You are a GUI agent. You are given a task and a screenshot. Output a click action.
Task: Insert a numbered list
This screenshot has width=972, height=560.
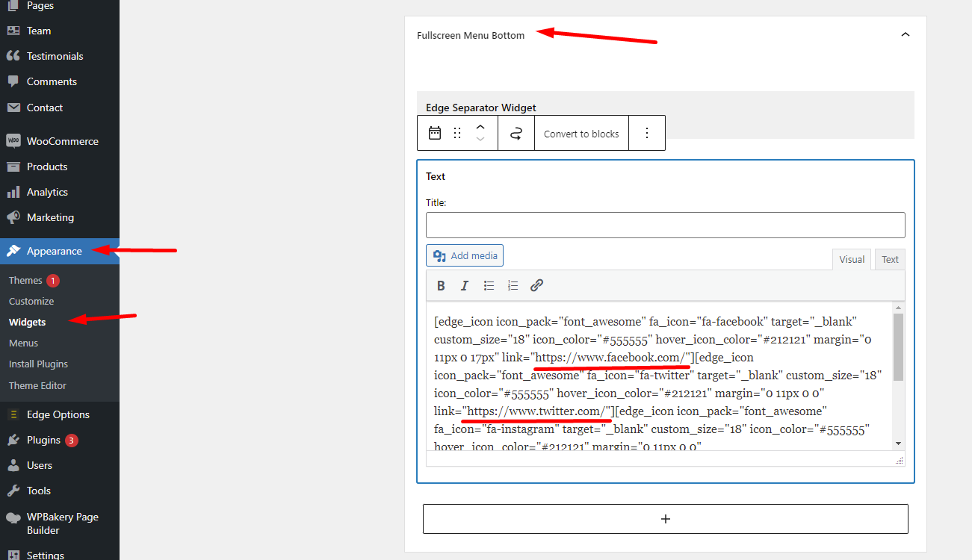[x=513, y=285]
